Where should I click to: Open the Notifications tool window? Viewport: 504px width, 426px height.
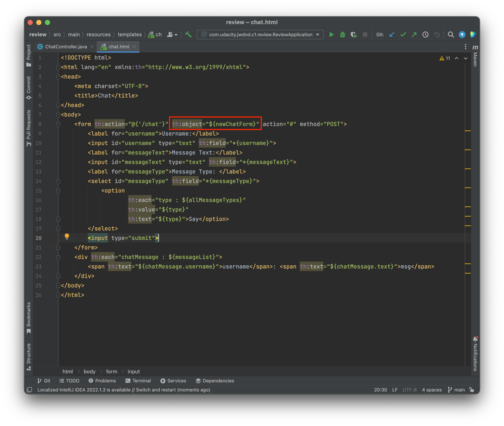475,354
